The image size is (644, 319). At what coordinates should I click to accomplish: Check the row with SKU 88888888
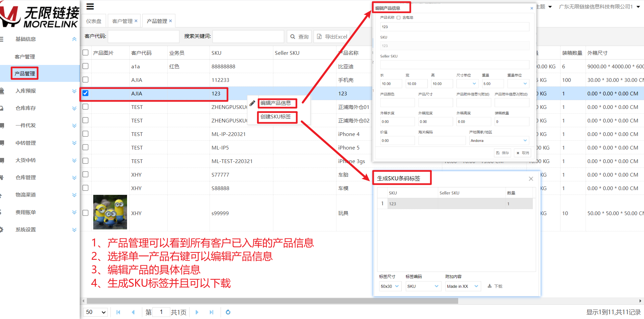[x=85, y=66]
